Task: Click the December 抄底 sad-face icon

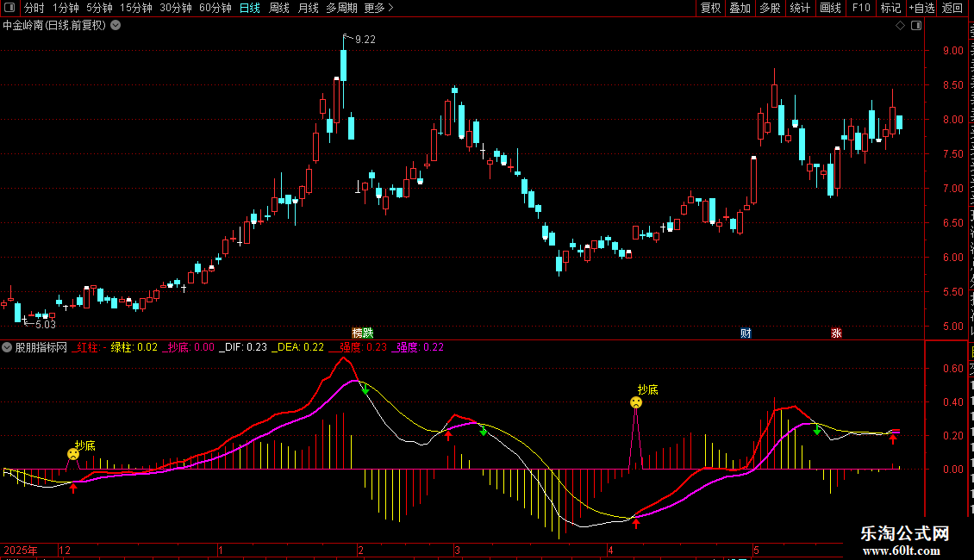Action: [73, 454]
